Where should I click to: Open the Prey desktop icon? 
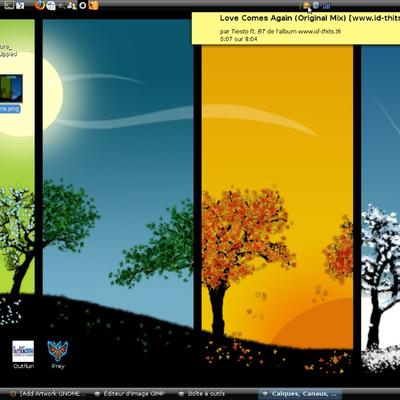(x=58, y=354)
